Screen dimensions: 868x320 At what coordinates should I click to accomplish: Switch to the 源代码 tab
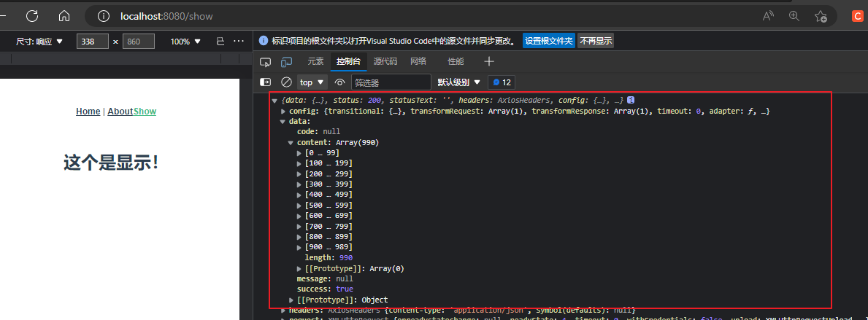click(385, 61)
